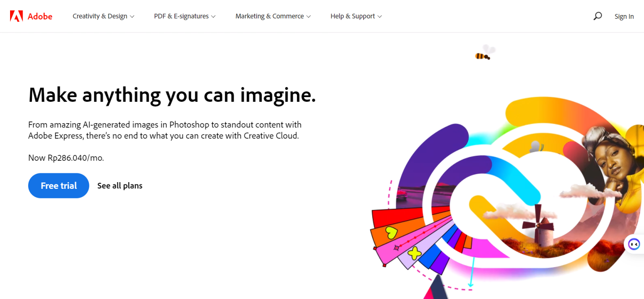Expand the Help & Support chevron
644x299 pixels.
pos(380,16)
